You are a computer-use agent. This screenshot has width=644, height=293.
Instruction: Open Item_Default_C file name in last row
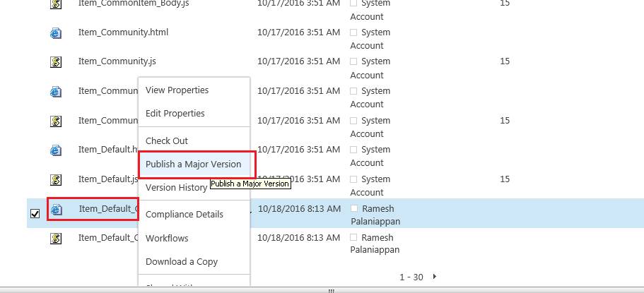tap(108, 238)
